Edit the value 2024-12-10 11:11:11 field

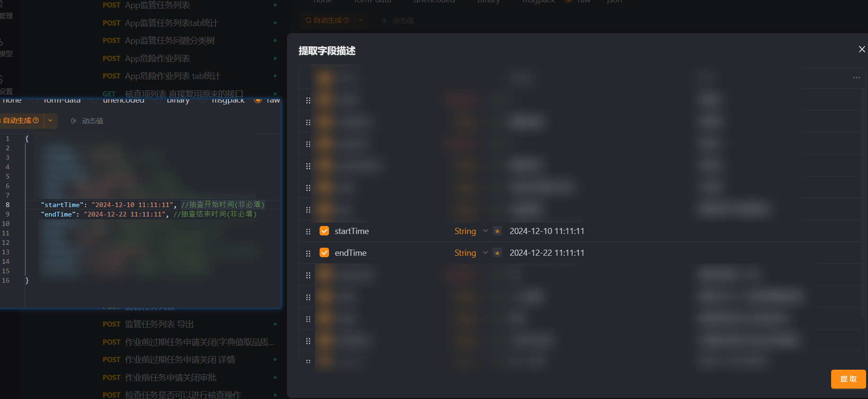click(x=547, y=231)
